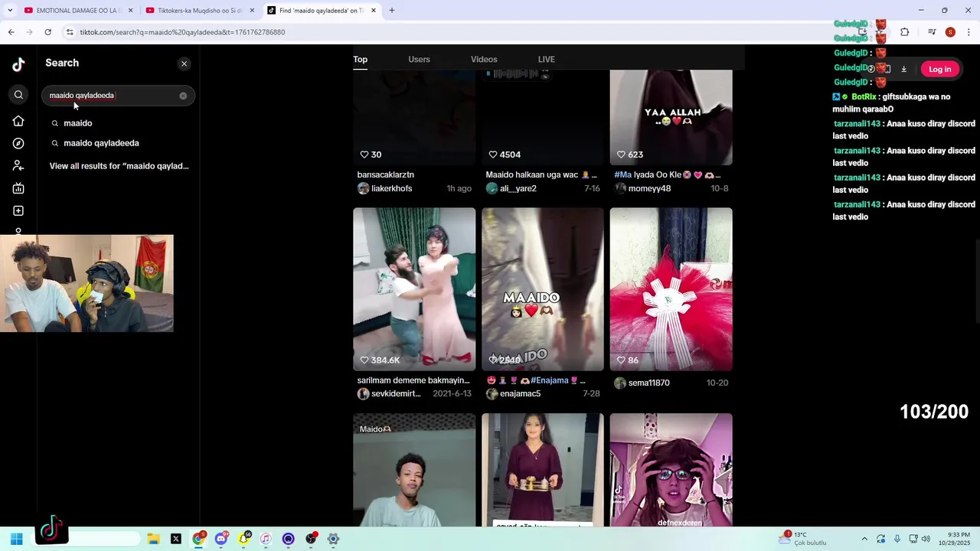Open the video with 384.6K likes
980x551 pixels.
pyautogui.click(x=414, y=289)
